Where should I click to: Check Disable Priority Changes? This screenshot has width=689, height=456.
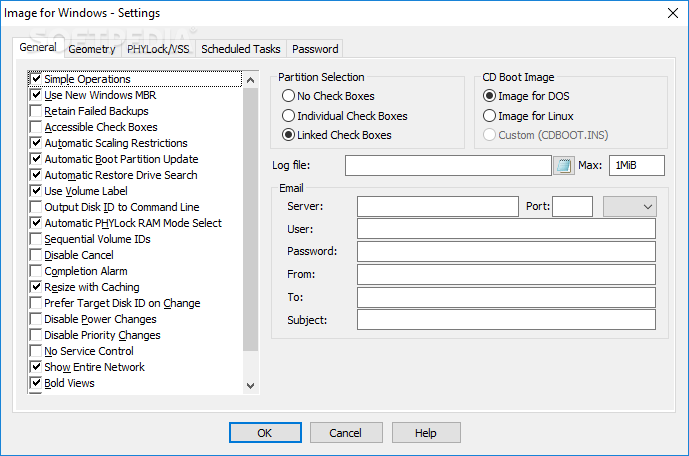click(x=36, y=335)
